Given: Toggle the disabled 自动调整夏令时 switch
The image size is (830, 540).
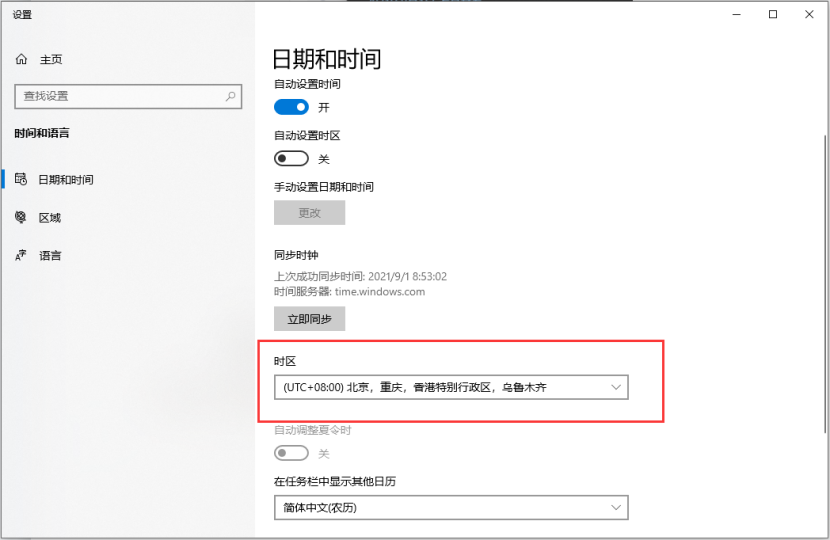Looking at the screenshot, I should click(291, 453).
